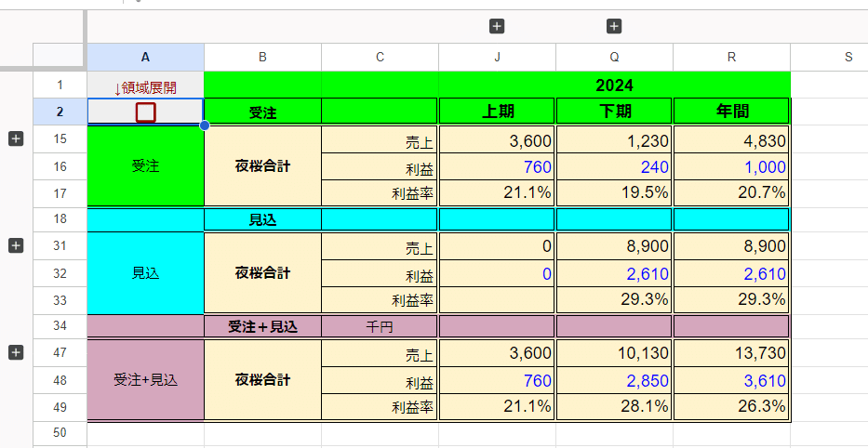Click the '29.3%' value in column Q

614,300
